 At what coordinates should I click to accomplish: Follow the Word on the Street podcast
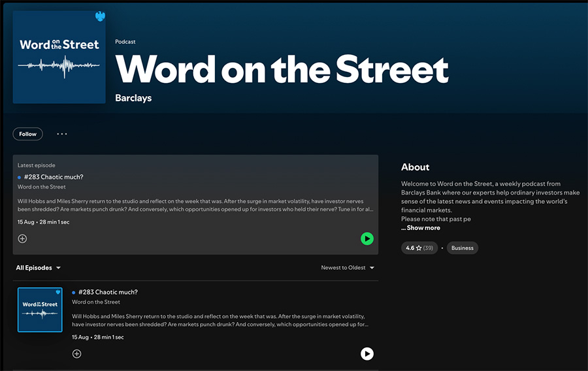27,134
